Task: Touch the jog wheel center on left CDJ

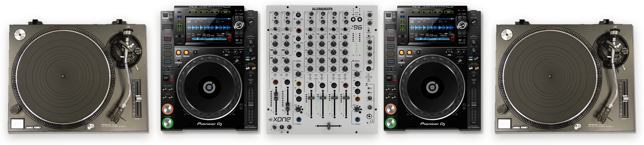Action: pos(209,87)
